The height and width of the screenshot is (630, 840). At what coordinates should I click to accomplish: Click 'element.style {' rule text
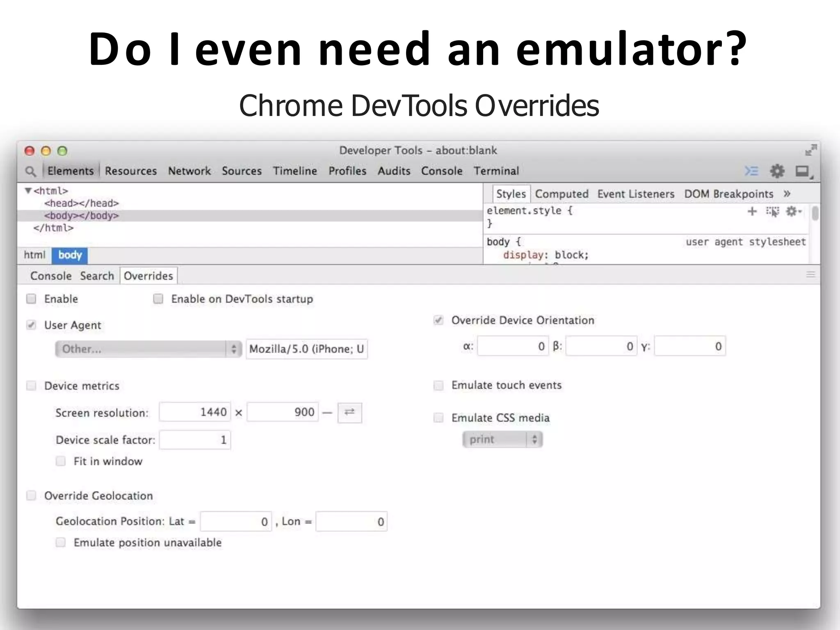[x=530, y=210]
